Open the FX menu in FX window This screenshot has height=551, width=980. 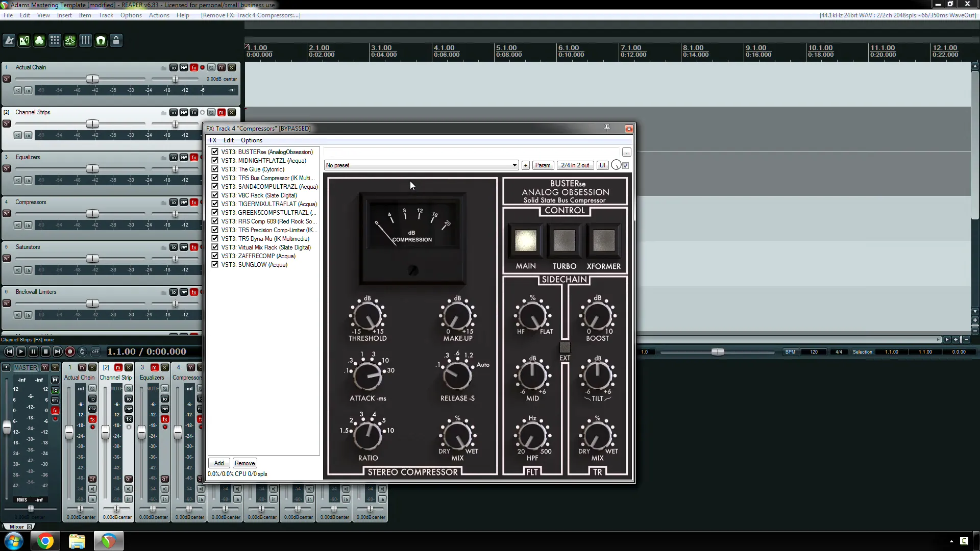[213, 140]
